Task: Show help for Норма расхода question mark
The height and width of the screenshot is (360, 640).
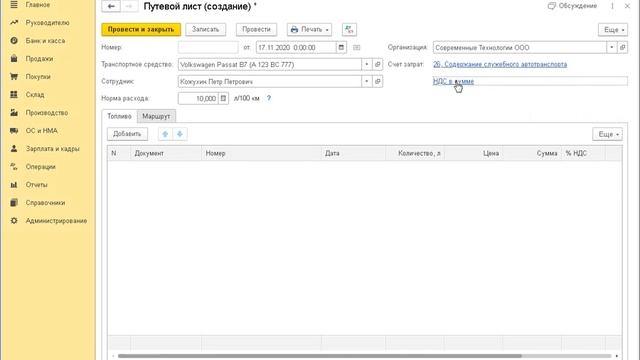Action: [269, 98]
